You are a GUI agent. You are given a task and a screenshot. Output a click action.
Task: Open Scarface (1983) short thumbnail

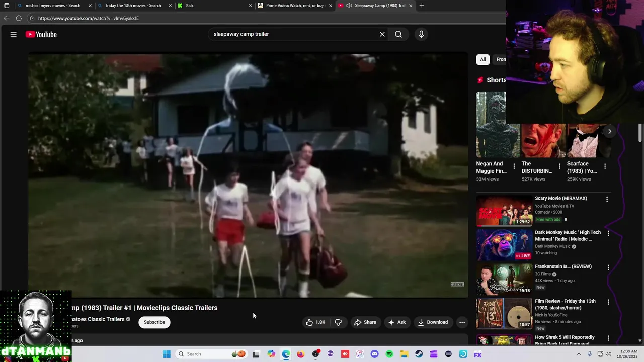click(589, 140)
